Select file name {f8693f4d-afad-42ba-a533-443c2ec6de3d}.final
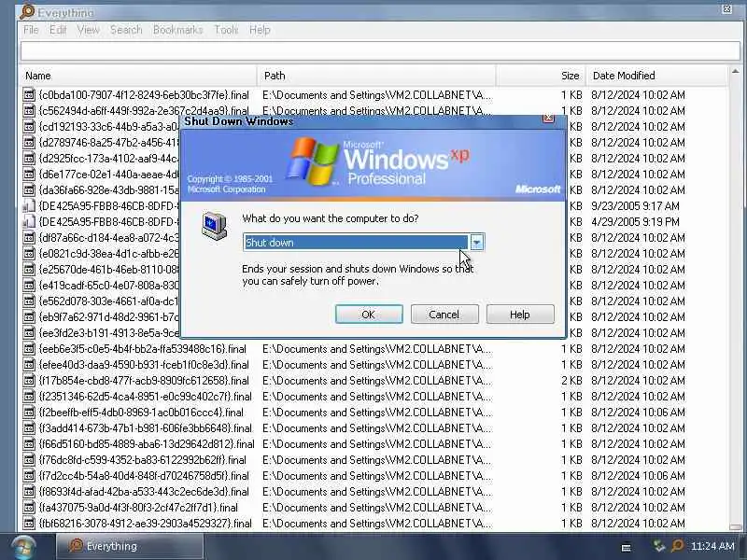The image size is (747, 560). 145,492
